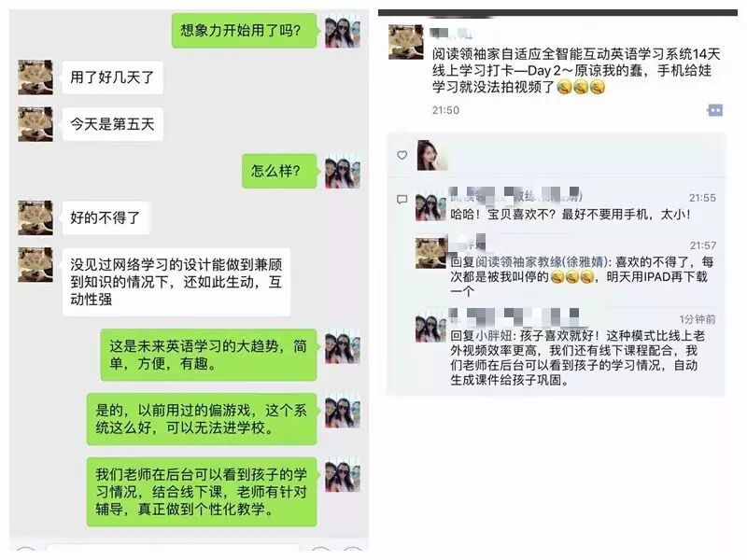Tap the moments post text about 14天线上学习打卡

tap(575, 71)
